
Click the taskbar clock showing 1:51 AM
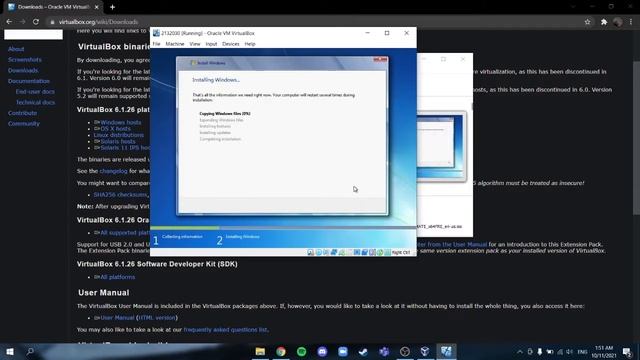(x=604, y=351)
